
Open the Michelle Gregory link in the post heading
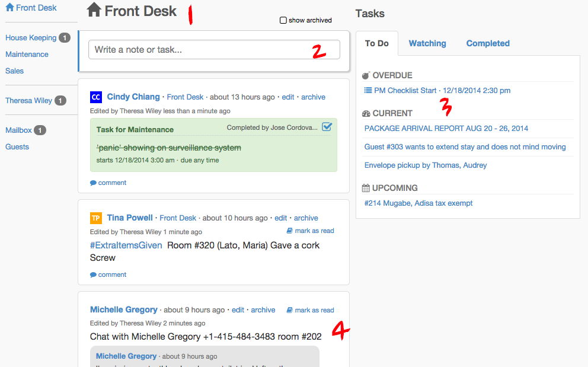point(124,309)
